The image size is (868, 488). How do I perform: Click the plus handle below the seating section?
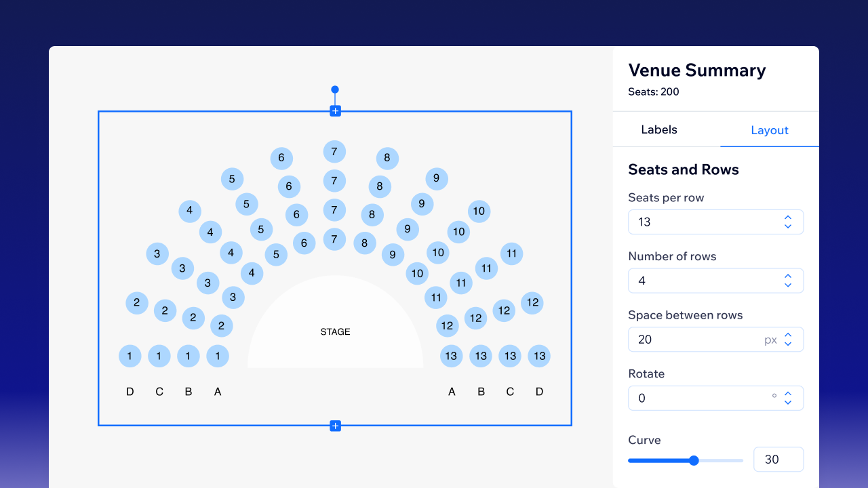pos(335,426)
